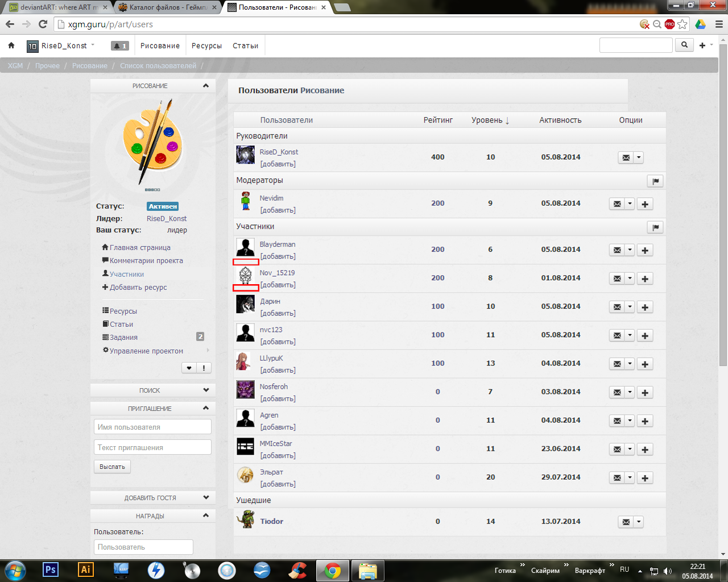
Task: Click the Активен status badge
Action: [x=163, y=206]
